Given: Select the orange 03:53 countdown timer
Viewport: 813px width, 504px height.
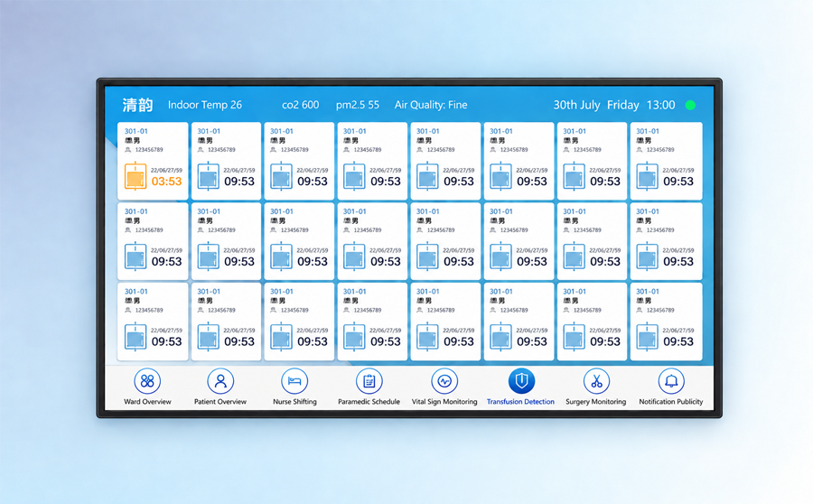Looking at the screenshot, I should coord(166,182).
